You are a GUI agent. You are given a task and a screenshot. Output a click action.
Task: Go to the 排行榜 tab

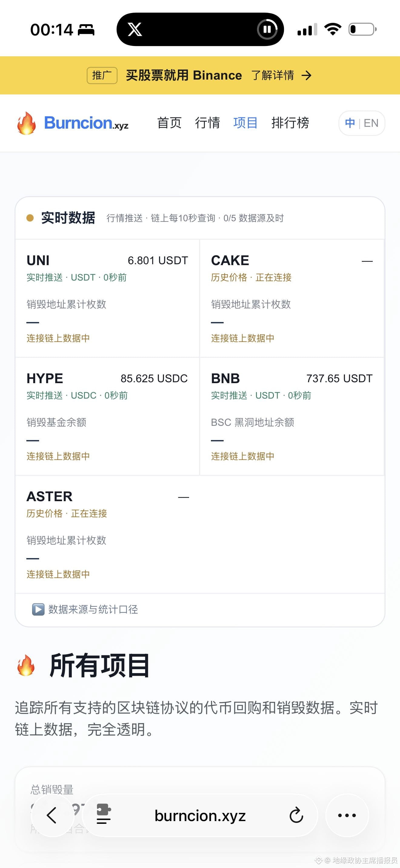(290, 123)
